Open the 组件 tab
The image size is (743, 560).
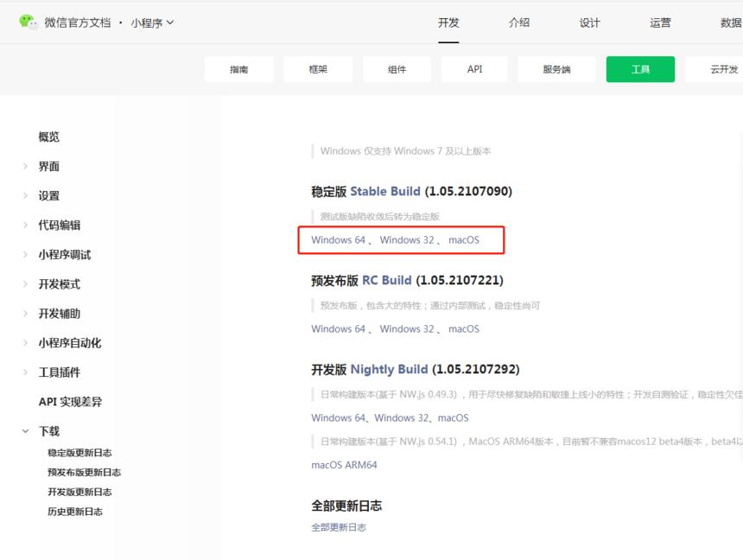click(x=397, y=69)
